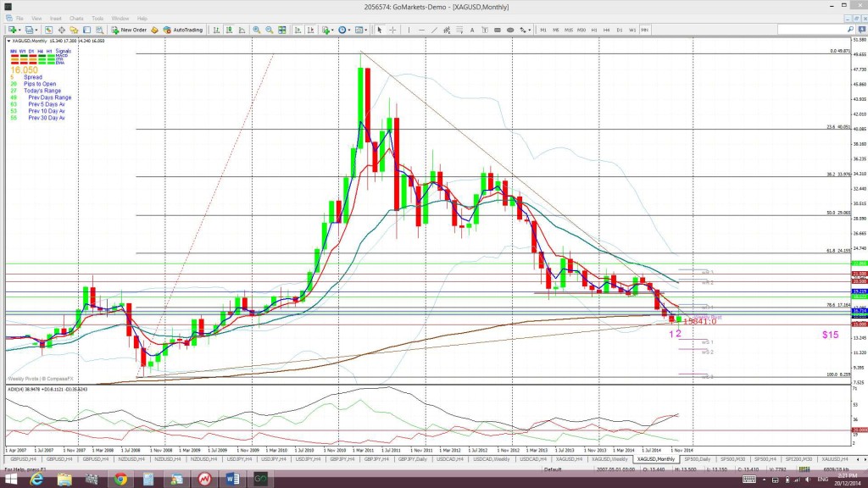Screen dimensions: 868x488
Task: Select the MN monthly timeframe
Action: tap(644, 30)
